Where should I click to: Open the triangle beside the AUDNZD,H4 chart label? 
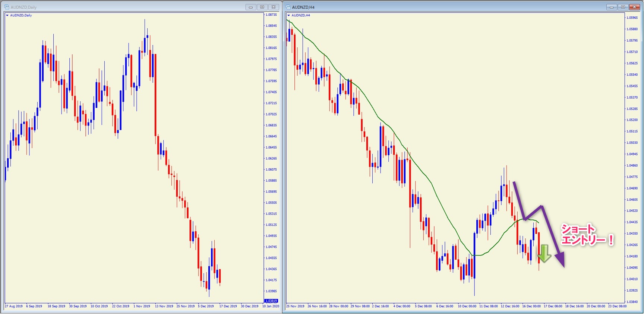(x=288, y=15)
